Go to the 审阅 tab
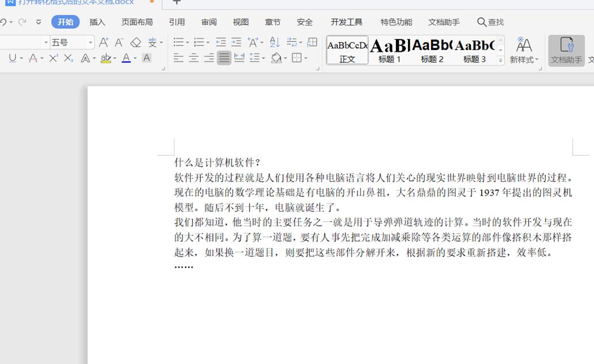 209,22
